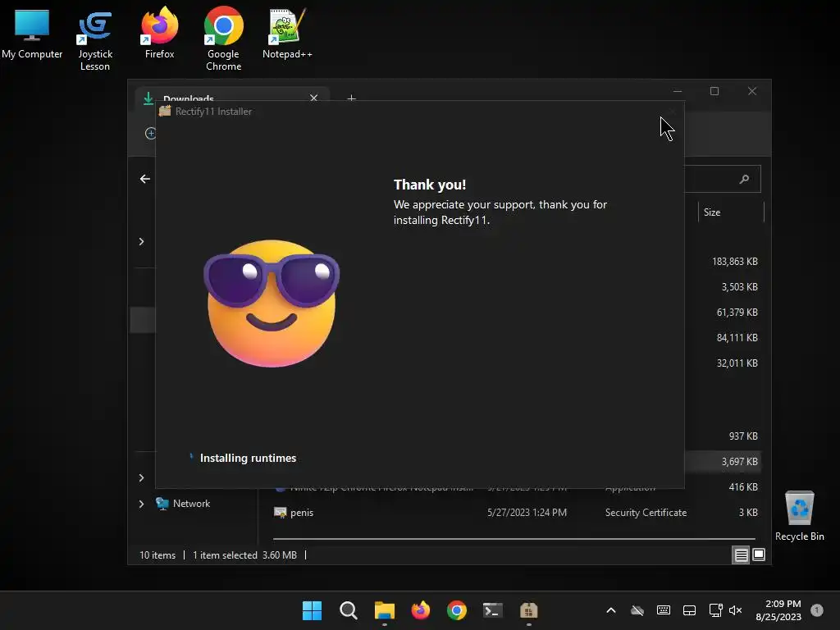Click the 84,111 KB size cell
This screenshot has width=840, height=630.
tap(737, 338)
